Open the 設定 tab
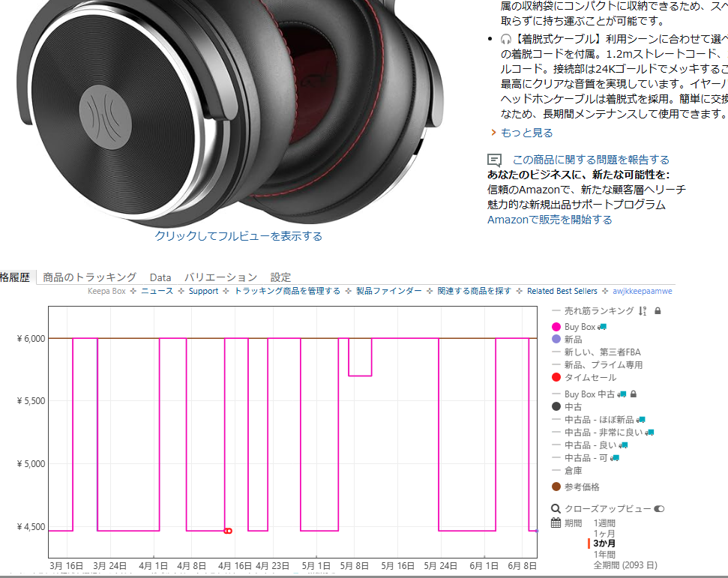 pyautogui.click(x=281, y=277)
